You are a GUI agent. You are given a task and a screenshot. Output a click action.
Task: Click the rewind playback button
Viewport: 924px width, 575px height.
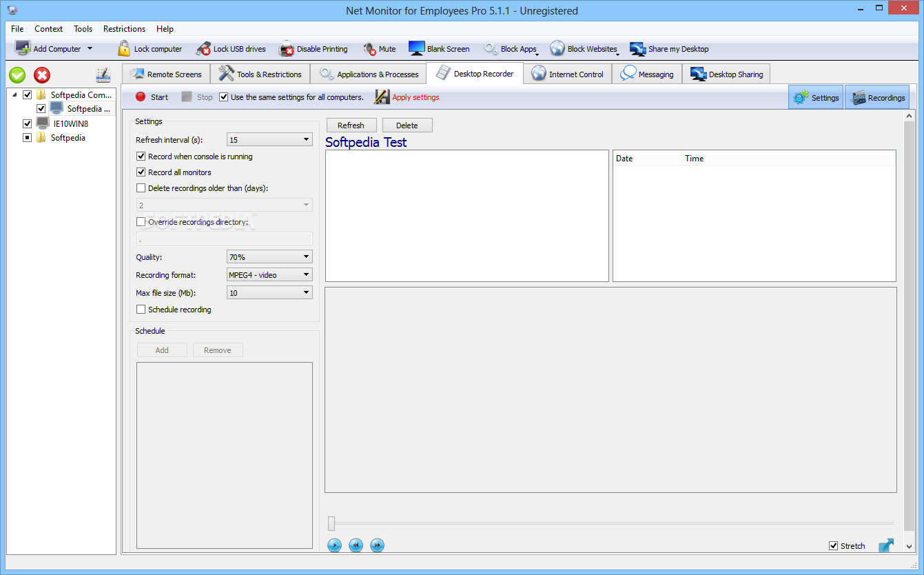point(356,545)
